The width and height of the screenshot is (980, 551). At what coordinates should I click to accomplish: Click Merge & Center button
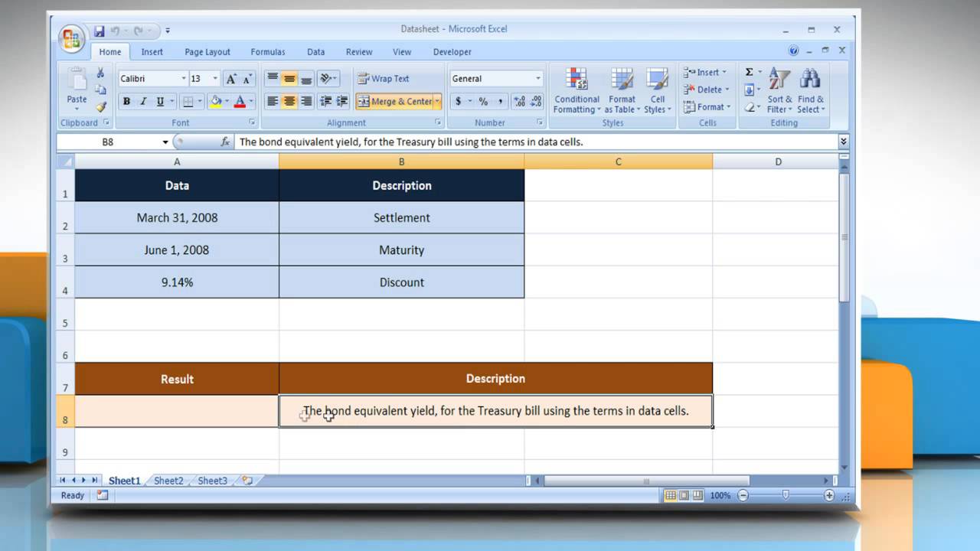coord(394,101)
